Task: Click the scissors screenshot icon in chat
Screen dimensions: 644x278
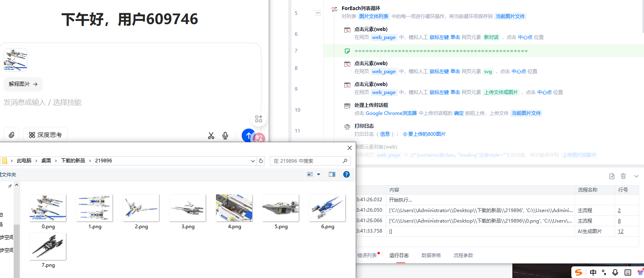Action: pos(211,136)
